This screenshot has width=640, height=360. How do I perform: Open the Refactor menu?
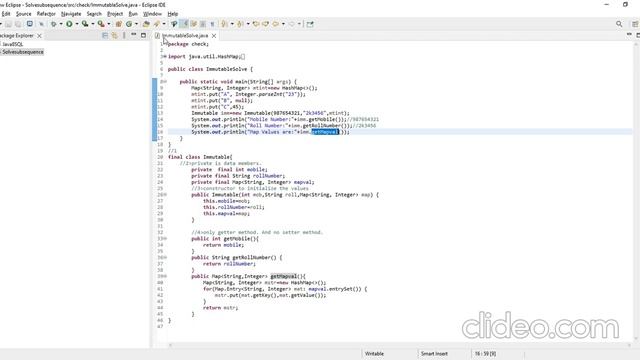pyautogui.click(x=46, y=14)
